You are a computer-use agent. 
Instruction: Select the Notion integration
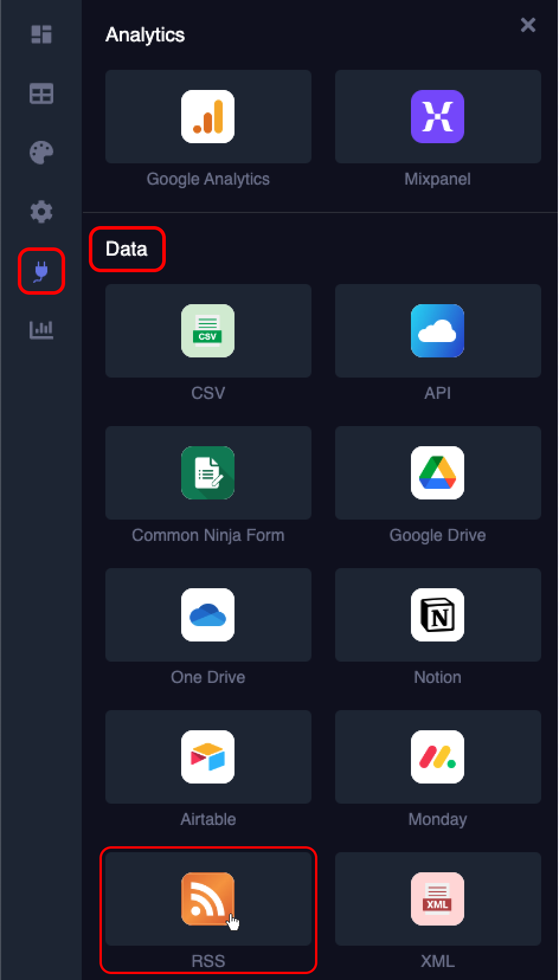438,615
